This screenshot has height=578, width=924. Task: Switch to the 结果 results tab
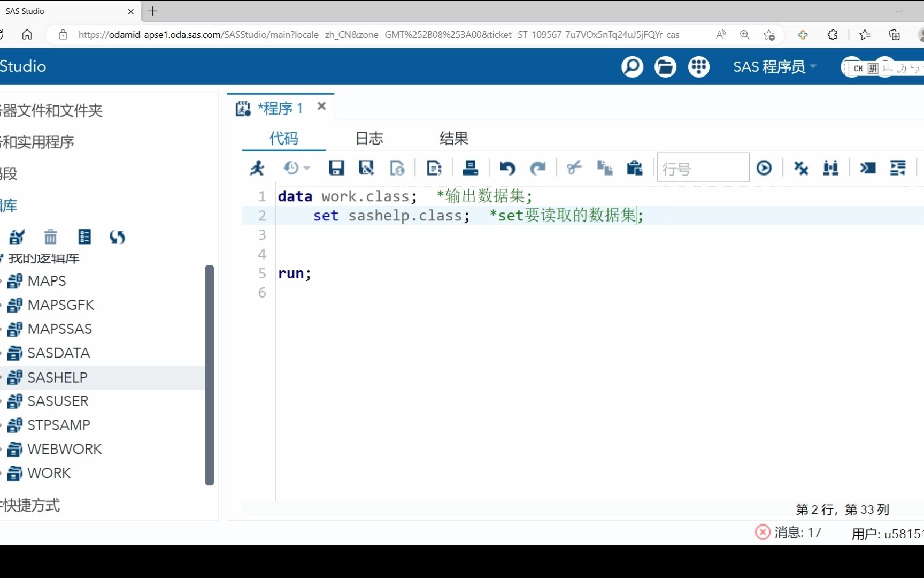point(454,139)
